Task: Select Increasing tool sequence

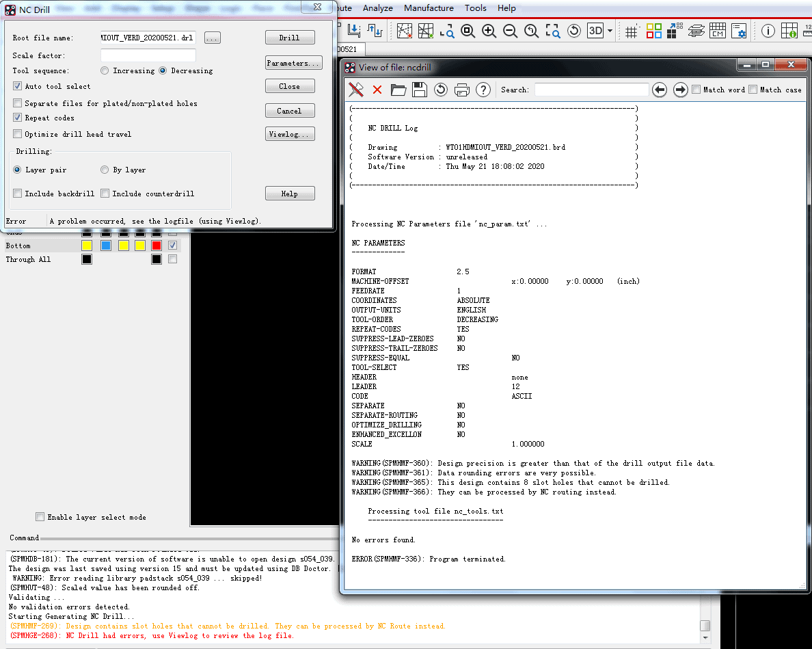Action: point(105,70)
